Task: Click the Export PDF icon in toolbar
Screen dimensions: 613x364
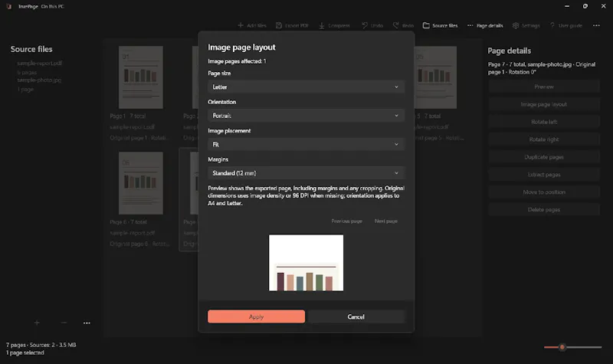Action: pos(279,25)
